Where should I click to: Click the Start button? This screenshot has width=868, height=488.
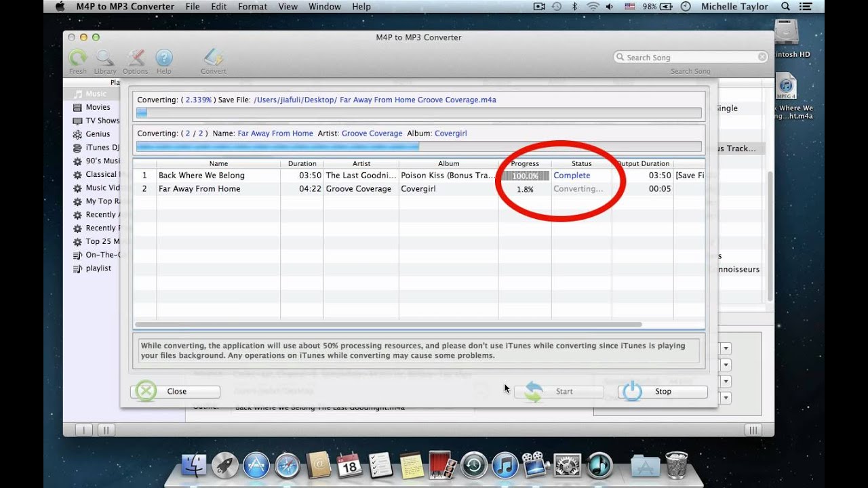click(x=559, y=391)
